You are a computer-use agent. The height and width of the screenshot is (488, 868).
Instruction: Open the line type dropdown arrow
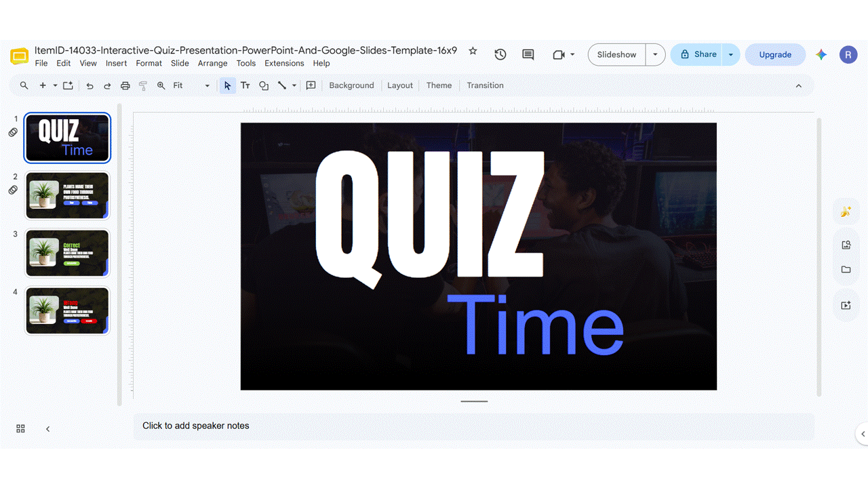(294, 86)
